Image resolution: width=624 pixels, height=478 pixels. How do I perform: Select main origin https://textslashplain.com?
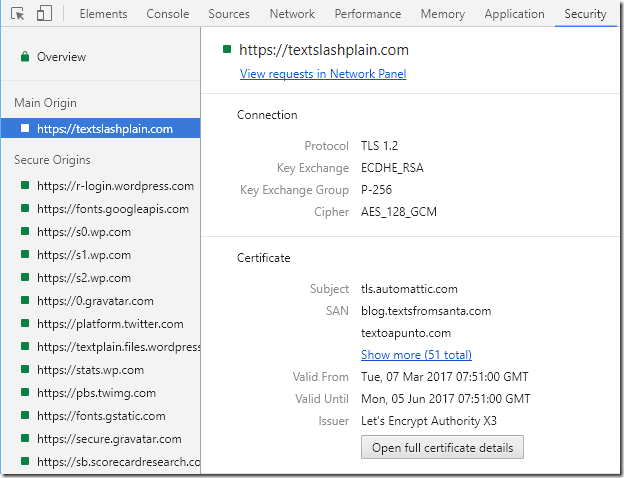(x=101, y=129)
